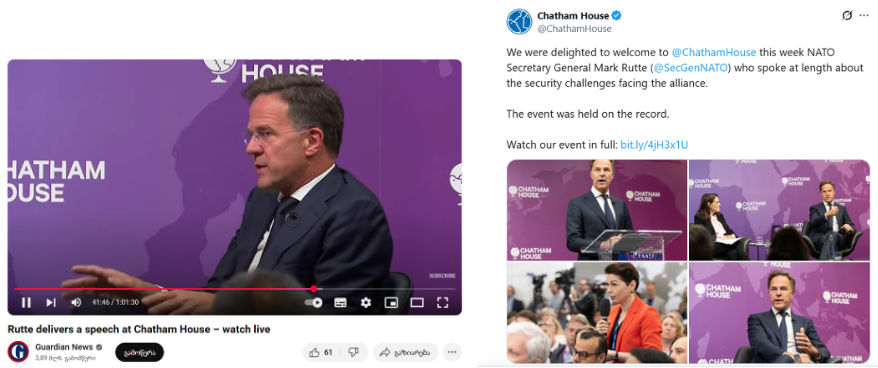Click the Grok icon on tweet
Viewport: 878px width, 368px height.
point(847,16)
